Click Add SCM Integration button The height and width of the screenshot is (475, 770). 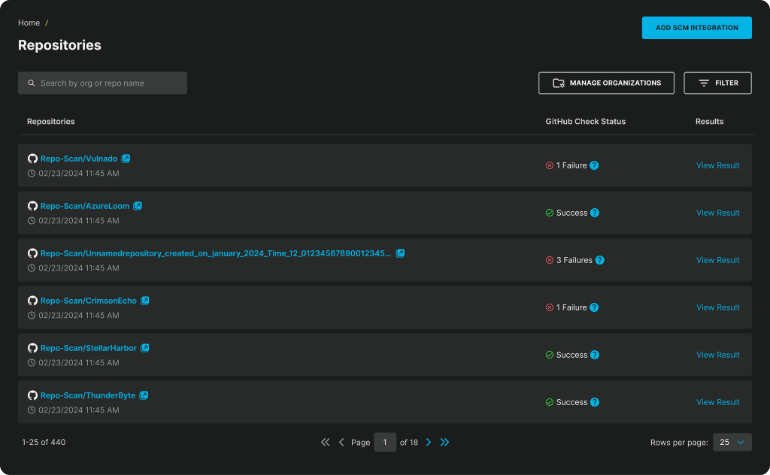pos(696,28)
